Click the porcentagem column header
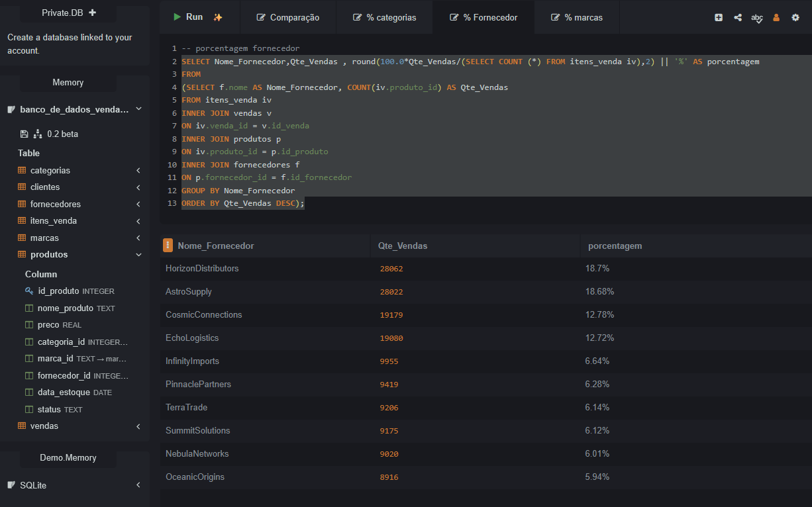The image size is (812, 507). coord(615,246)
